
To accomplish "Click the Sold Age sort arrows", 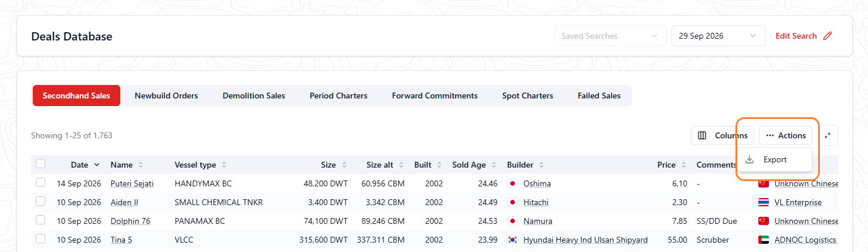I will tap(494, 165).
